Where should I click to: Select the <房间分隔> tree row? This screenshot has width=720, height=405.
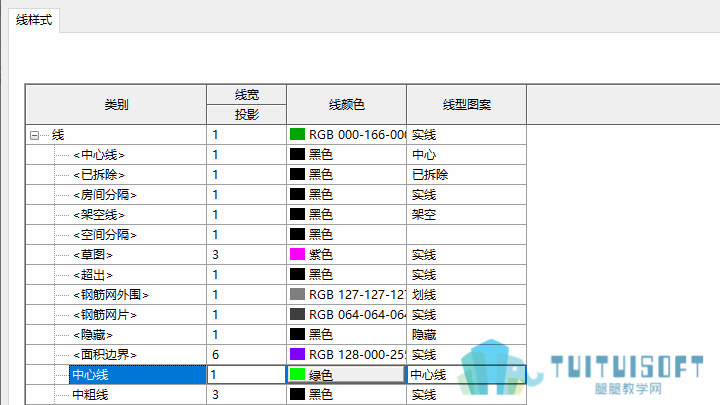[105, 195]
